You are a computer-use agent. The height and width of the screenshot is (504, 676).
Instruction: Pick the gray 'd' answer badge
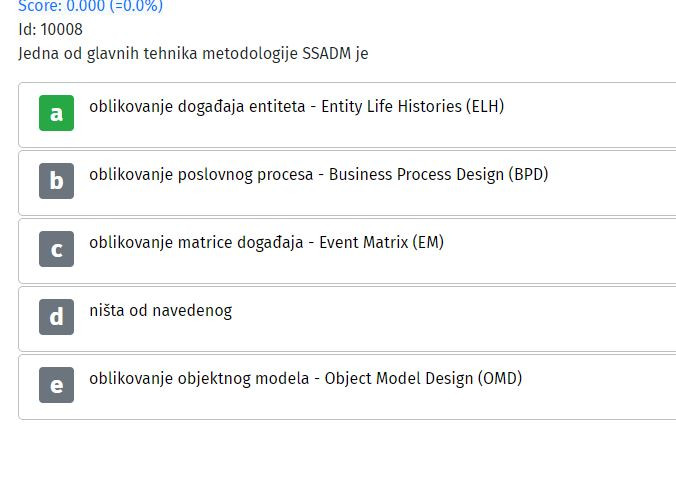pyautogui.click(x=56, y=317)
